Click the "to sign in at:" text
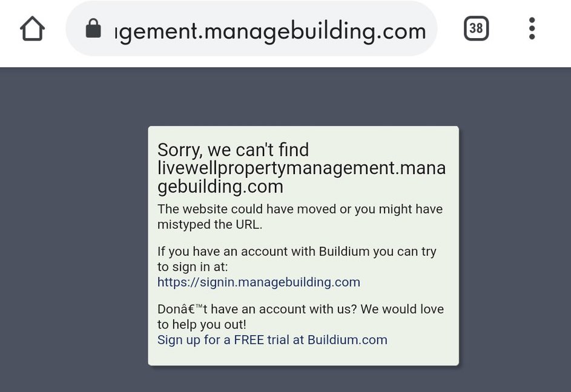571x392 pixels. pos(193,267)
